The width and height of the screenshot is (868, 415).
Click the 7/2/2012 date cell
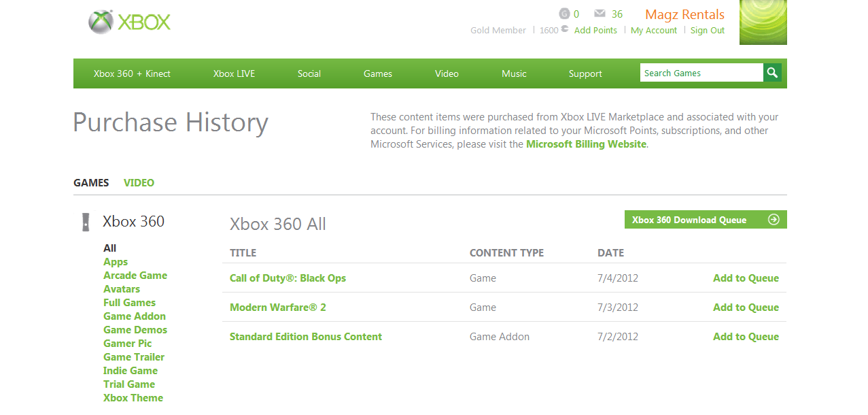(618, 336)
